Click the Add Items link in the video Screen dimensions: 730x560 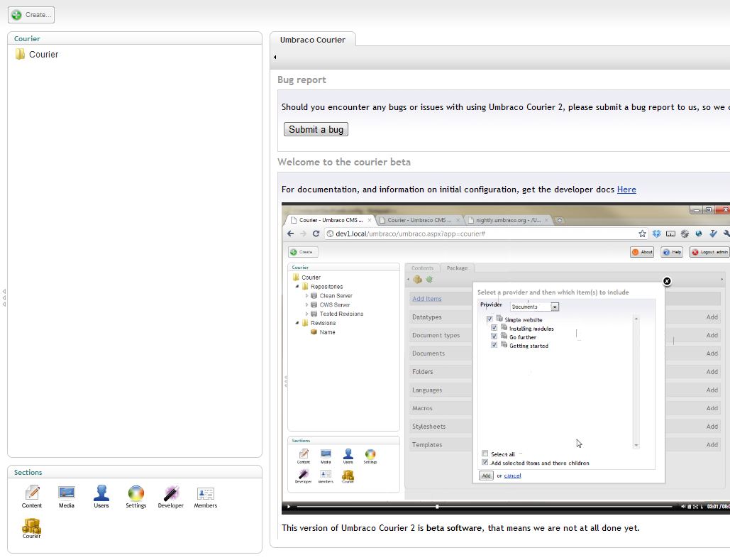point(427,299)
